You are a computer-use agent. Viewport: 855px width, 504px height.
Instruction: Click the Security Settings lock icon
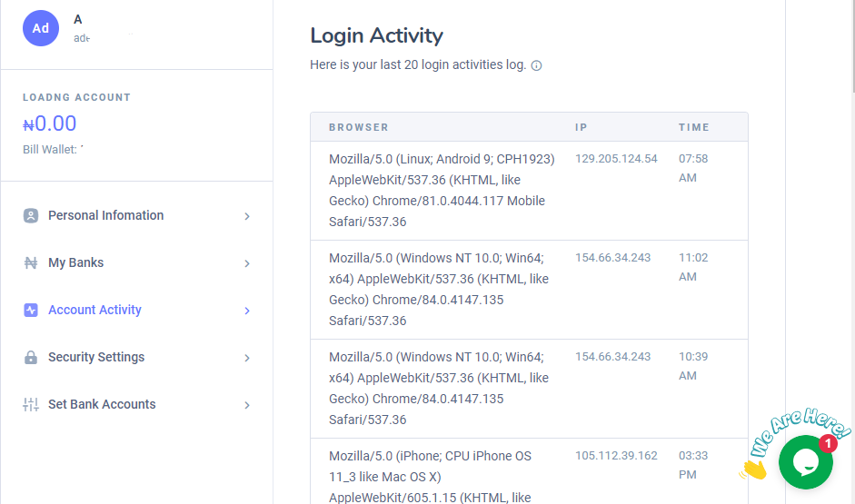[x=31, y=358]
